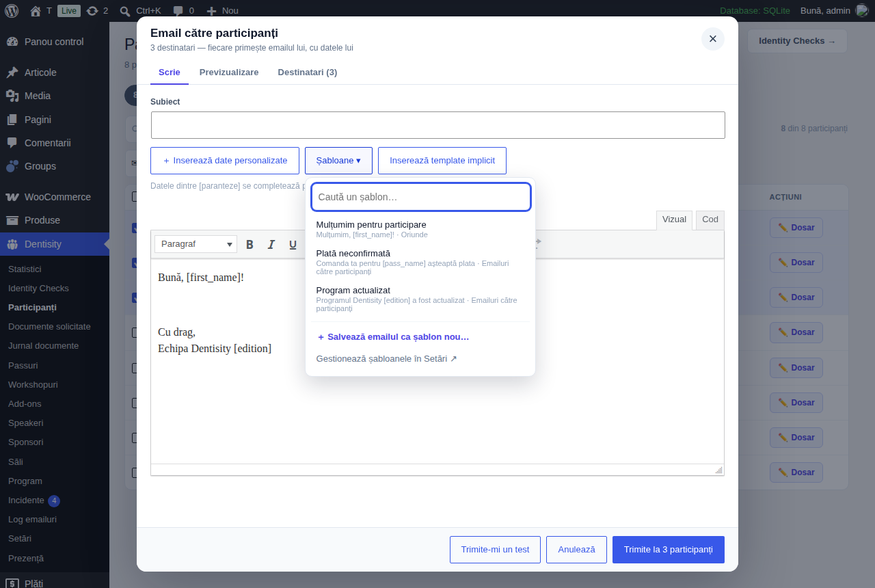Choose the Mulțumim pentru participare template
This screenshot has width=875, height=588.
point(420,229)
